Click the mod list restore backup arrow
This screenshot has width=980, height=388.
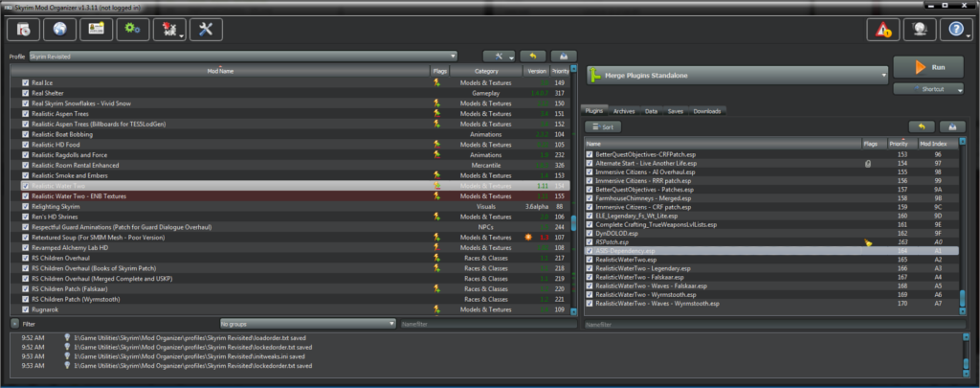[532, 56]
